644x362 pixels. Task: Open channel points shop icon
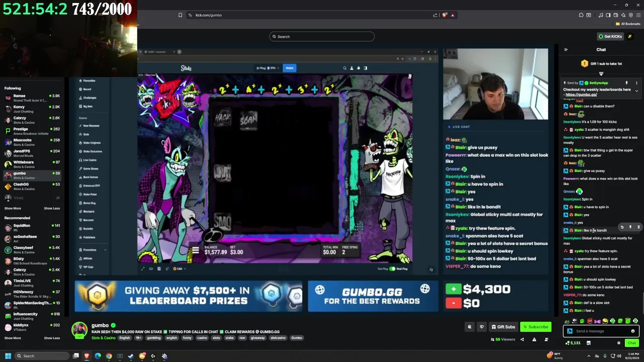tap(588, 343)
